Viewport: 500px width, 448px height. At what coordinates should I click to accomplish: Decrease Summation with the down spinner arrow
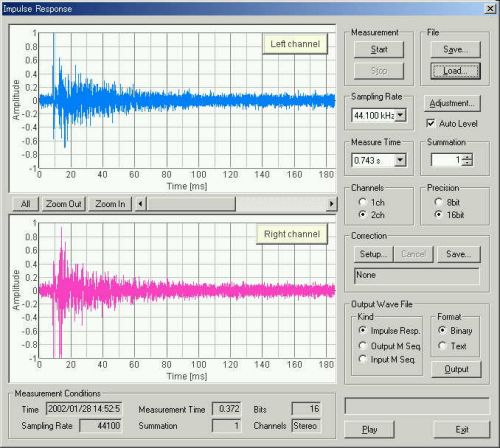[468, 163]
